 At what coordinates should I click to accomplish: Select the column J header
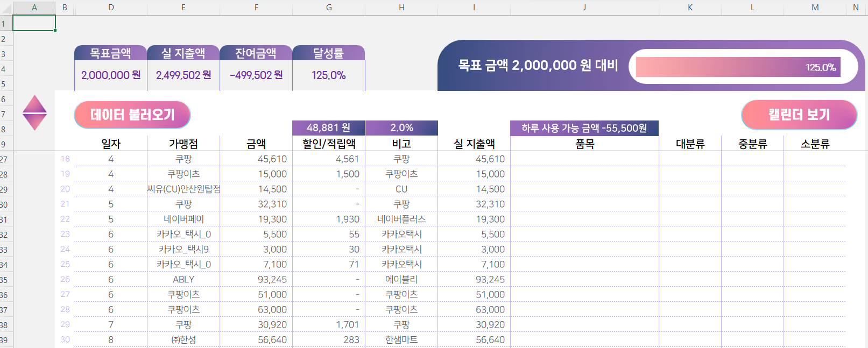point(584,8)
